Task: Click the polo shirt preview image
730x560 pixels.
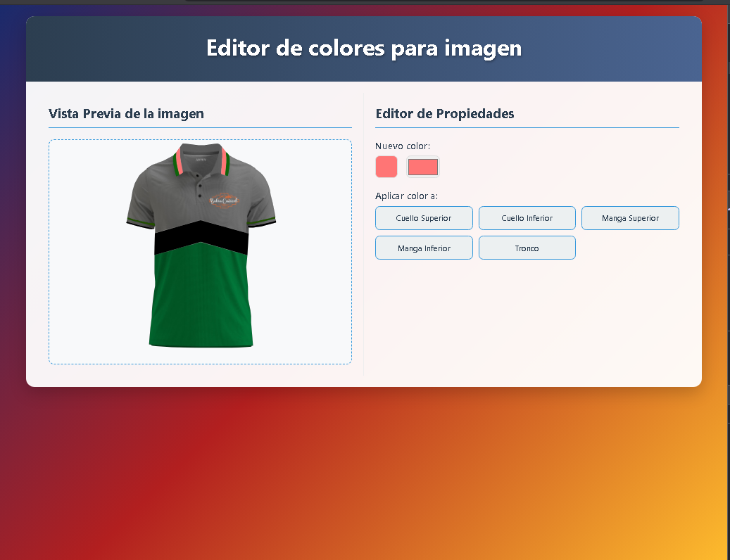Action: (x=201, y=245)
